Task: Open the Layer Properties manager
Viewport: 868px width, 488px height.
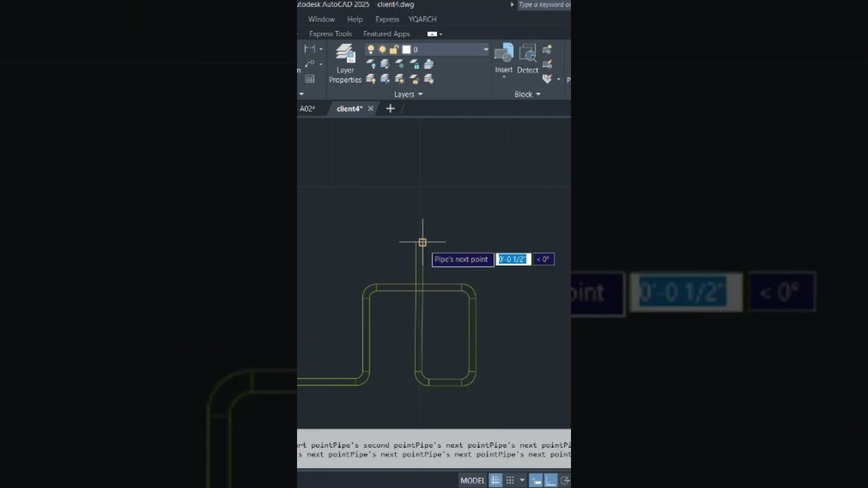Action: click(345, 64)
